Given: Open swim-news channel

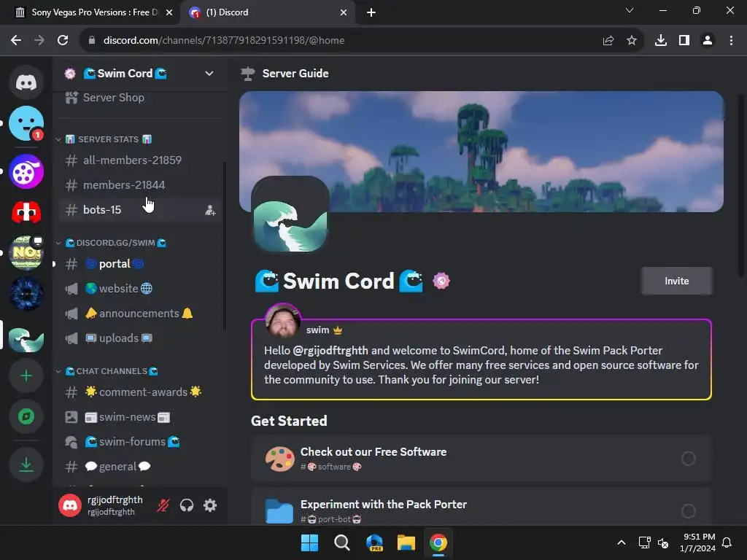Looking at the screenshot, I should click(140, 416).
